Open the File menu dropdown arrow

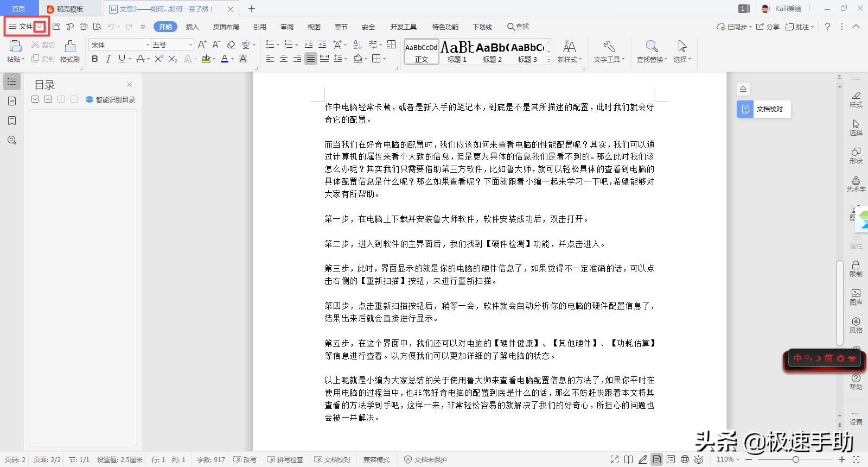pos(40,27)
